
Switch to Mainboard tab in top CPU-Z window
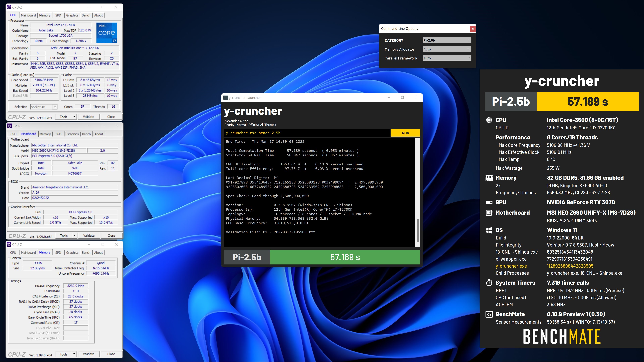[28, 15]
